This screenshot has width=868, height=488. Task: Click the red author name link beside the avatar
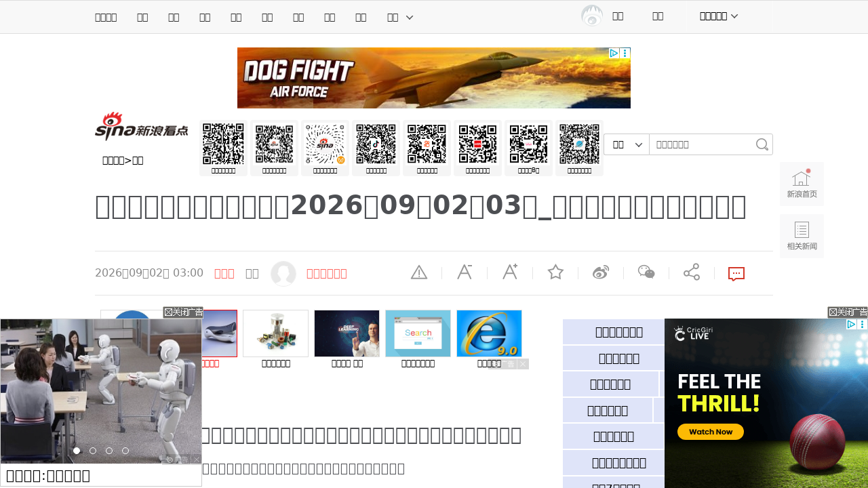tap(327, 273)
